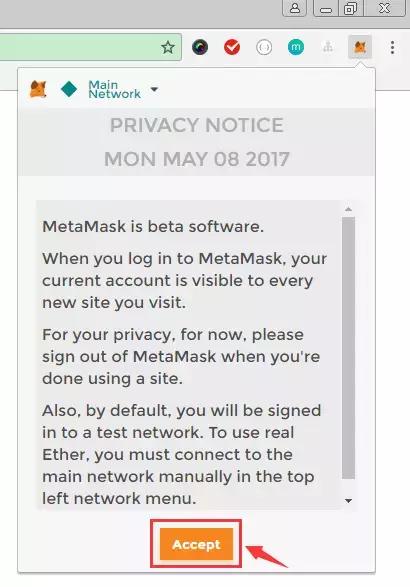Viewport: 410px width, 587px height.
Task: Expand the Main Network dropdown arrow
Action: click(154, 89)
